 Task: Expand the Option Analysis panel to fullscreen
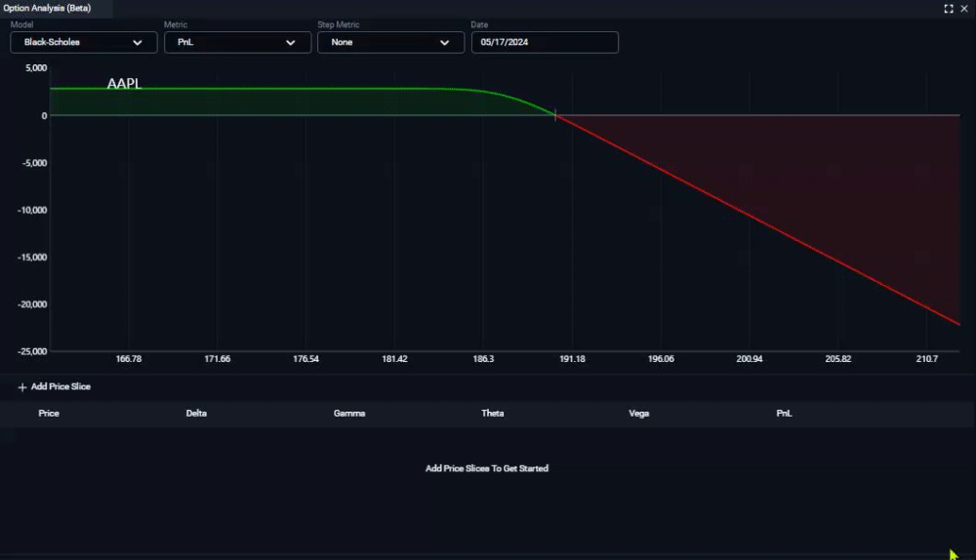coord(949,9)
